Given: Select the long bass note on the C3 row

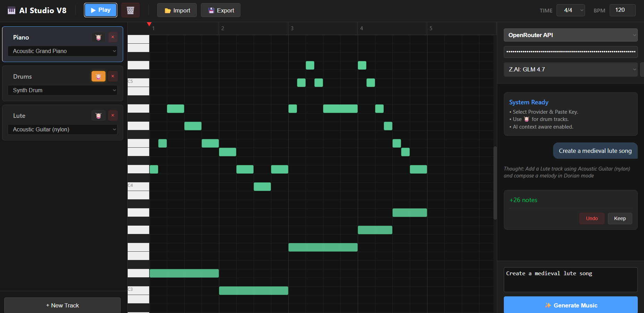Looking at the screenshot, I should [254, 290].
